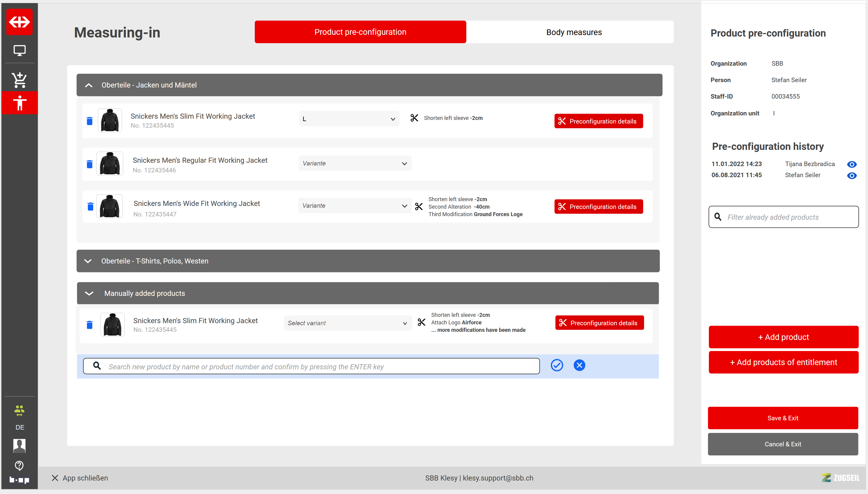Select the measuring-in person sidebar icon
The width and height of the screenshot is (868, 494).
pos(19,103)
